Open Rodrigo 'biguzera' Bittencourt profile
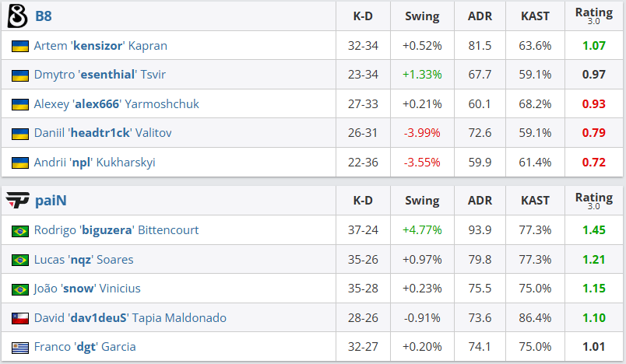 pyautogui.click(x=116, y=230)
